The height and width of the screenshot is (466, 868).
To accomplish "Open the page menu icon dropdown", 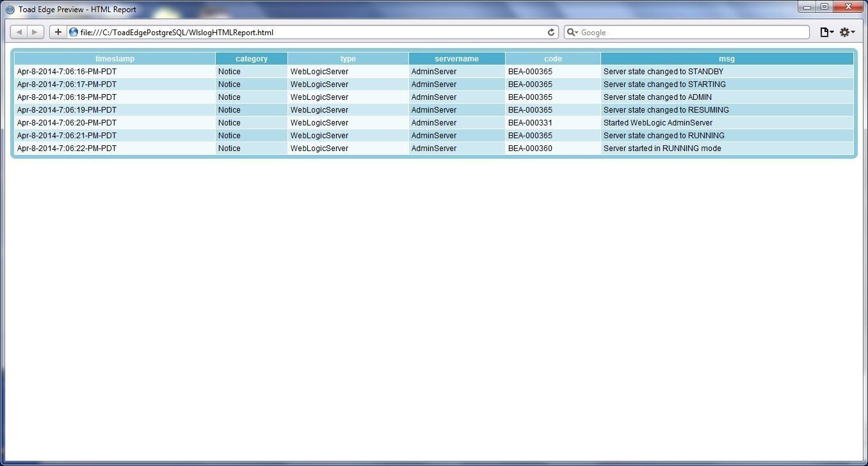I will [827, 32].
